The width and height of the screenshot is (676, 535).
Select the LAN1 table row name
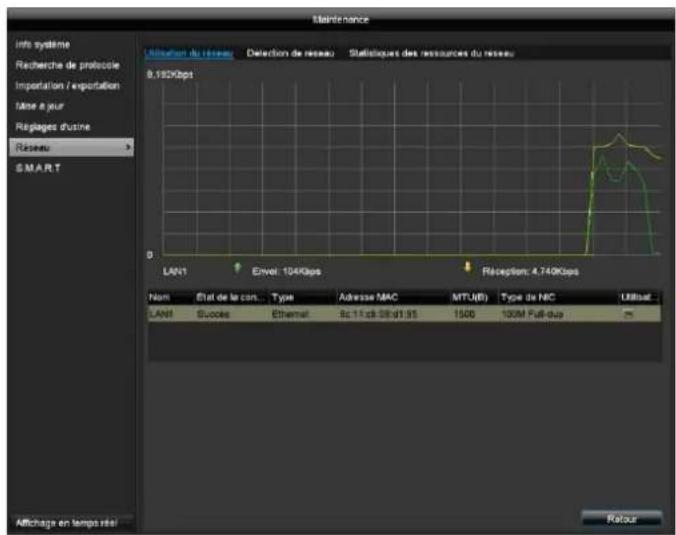pos(161,314)
